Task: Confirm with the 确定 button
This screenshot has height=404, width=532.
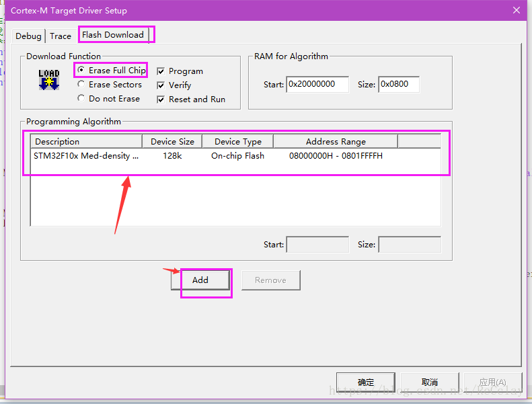Action: tap(366, 382)
